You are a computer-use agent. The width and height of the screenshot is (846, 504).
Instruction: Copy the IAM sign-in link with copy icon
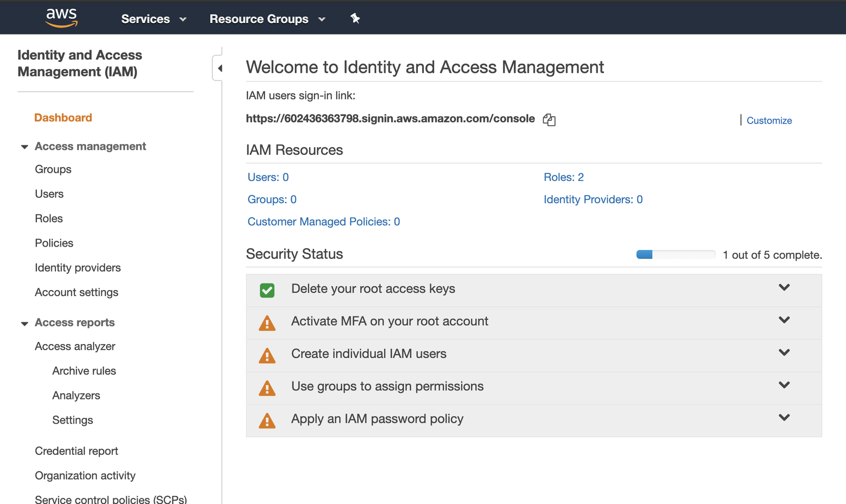click(x=549, y=119)
